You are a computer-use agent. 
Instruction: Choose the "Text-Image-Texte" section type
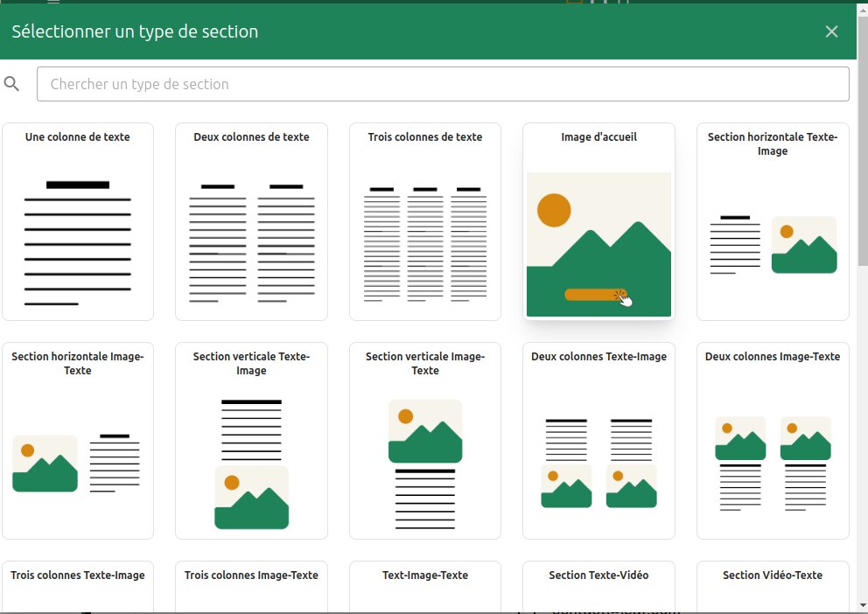click(424, 584)
